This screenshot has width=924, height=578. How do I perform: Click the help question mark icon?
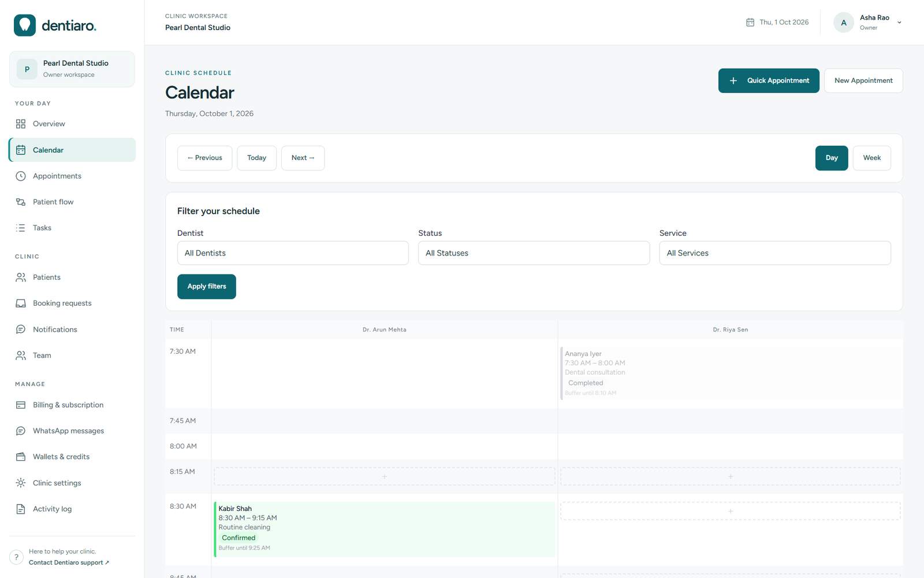click(16, 557)
